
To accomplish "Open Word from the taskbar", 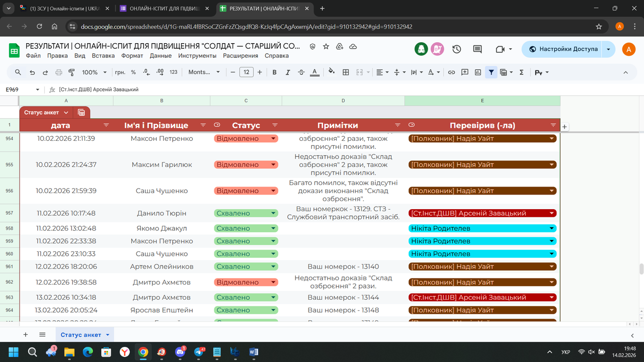I will point(253,352).
